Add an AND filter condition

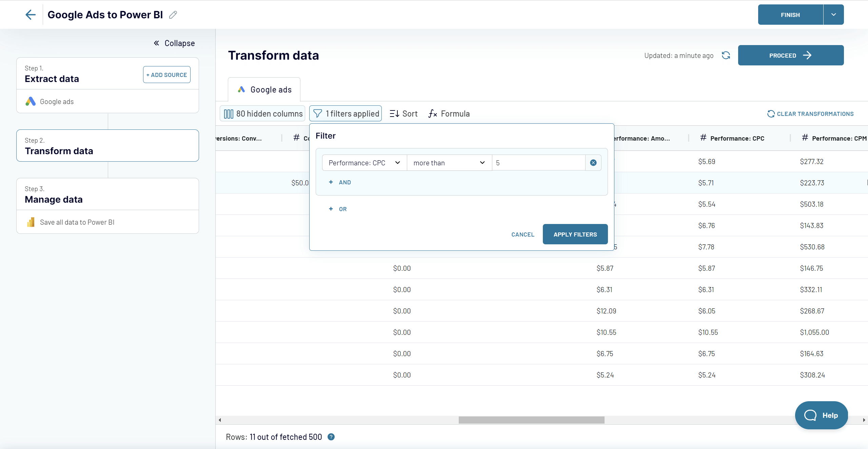(340, 182)
